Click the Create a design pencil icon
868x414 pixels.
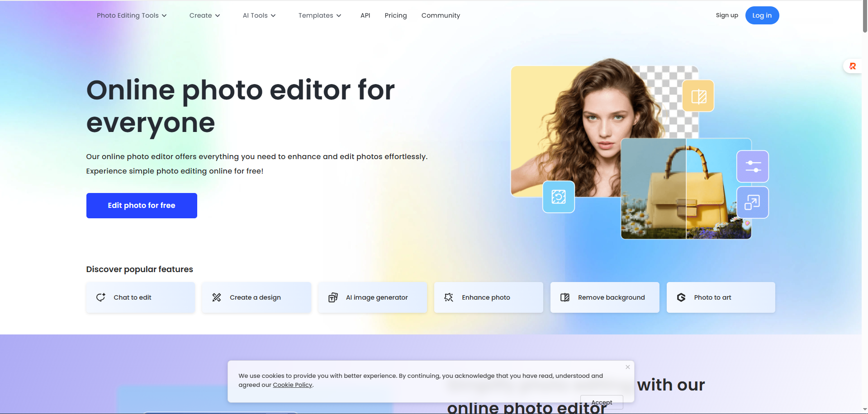pyautogui.click(x=217, y=297)
